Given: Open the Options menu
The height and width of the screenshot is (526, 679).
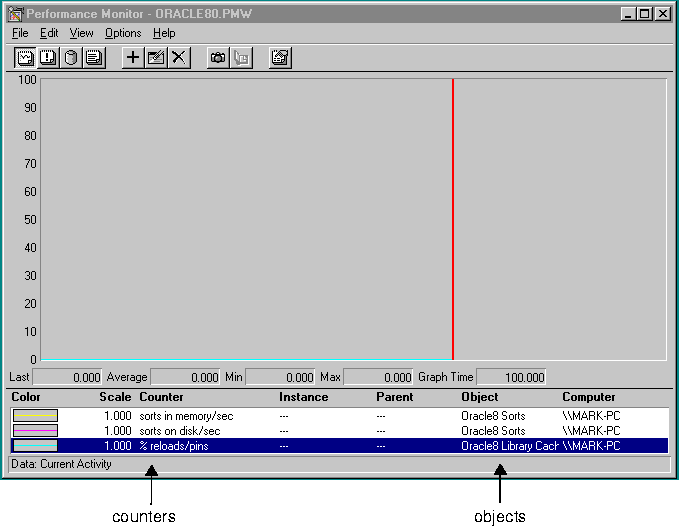Looking at the screenshot, I should (x=123, y=33).
